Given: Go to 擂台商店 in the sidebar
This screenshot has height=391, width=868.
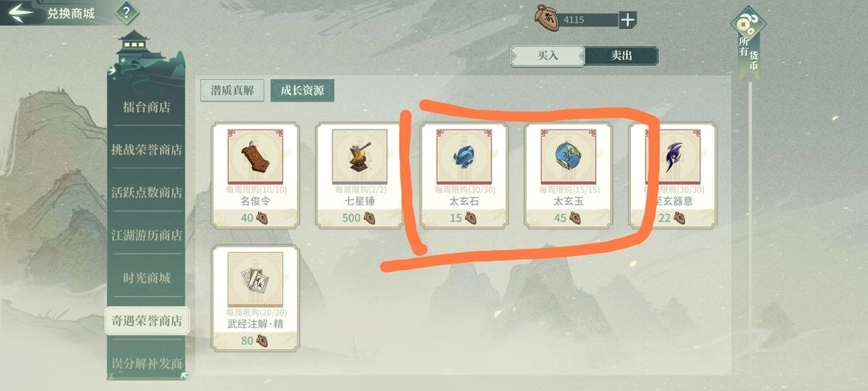Looking at the screenshot, I should (147, 108).
